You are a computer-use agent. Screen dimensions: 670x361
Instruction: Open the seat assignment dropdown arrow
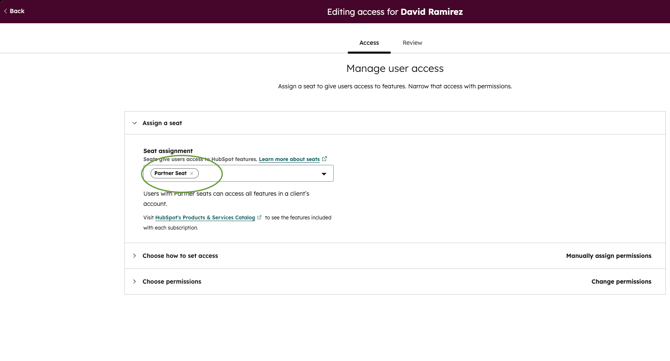click(323, 174)
